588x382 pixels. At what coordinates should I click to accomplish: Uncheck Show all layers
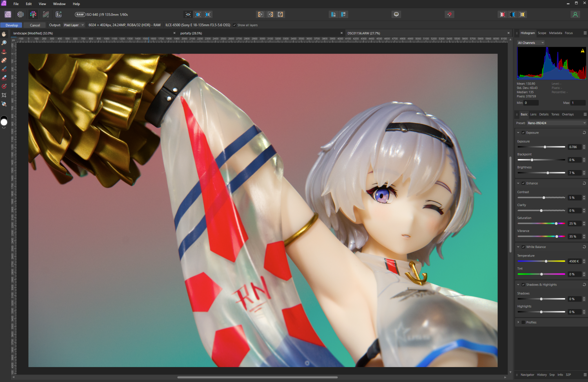pos(235,25)
